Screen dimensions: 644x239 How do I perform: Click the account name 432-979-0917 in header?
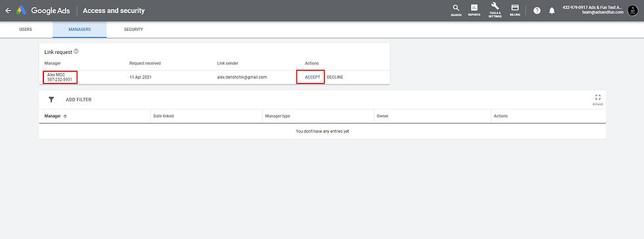593,7
